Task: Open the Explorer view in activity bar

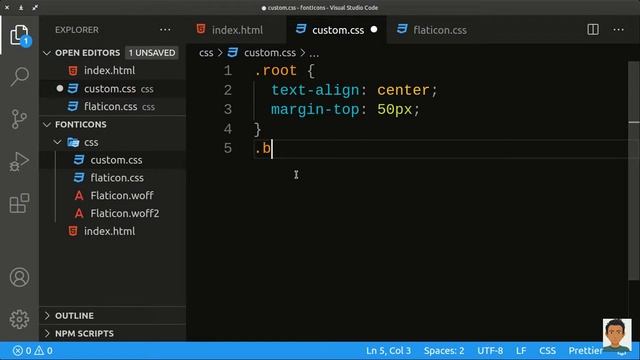Action: (19, 35)
